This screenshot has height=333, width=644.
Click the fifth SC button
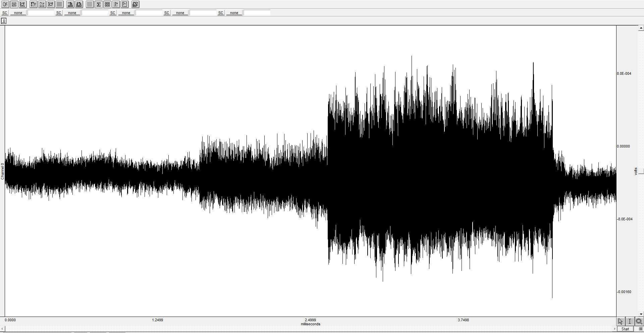click(x=221, y=13)
